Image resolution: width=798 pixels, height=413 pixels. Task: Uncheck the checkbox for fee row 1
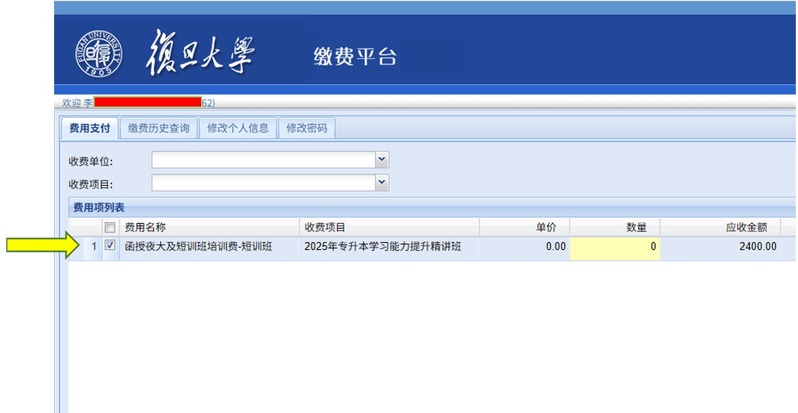110,245
